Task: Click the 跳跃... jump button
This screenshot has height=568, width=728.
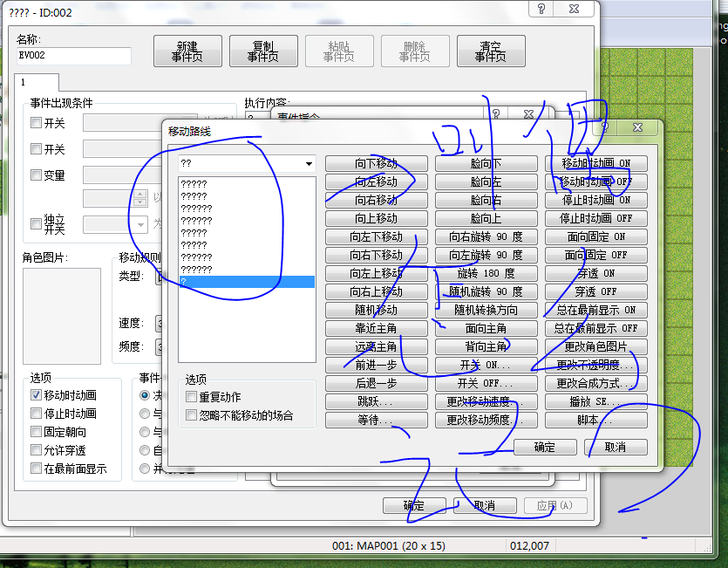Action: (376, 401)
